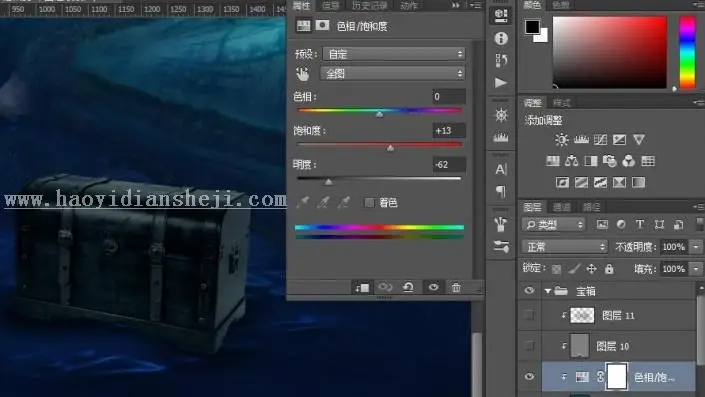
Task: Collapse Properties panel with double-arrow icon
Action: pos(456,5)
